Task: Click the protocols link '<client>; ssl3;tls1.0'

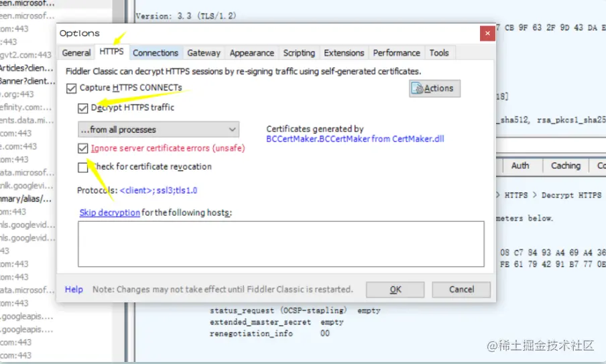Action: pos(158,190)
